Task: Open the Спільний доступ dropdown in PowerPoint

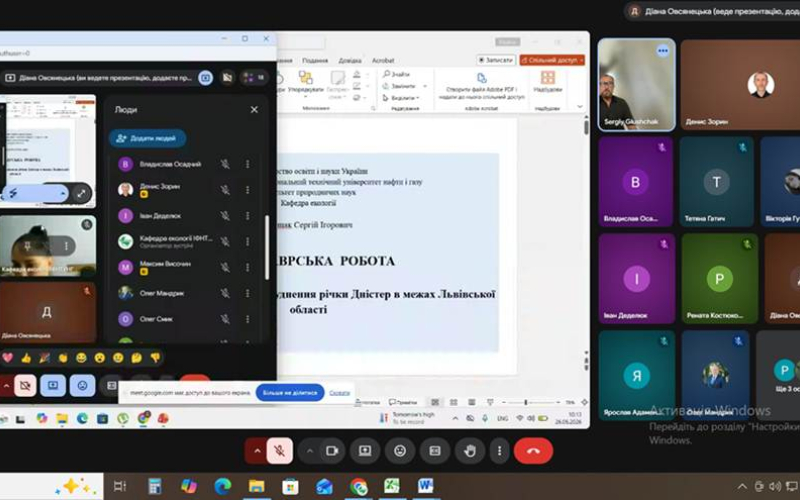Action: [552, 60]
